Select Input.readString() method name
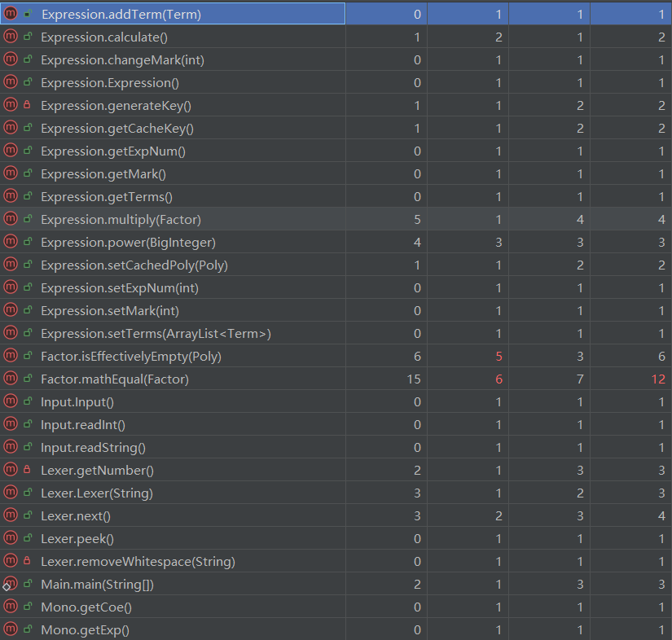 tap(93, 448)
